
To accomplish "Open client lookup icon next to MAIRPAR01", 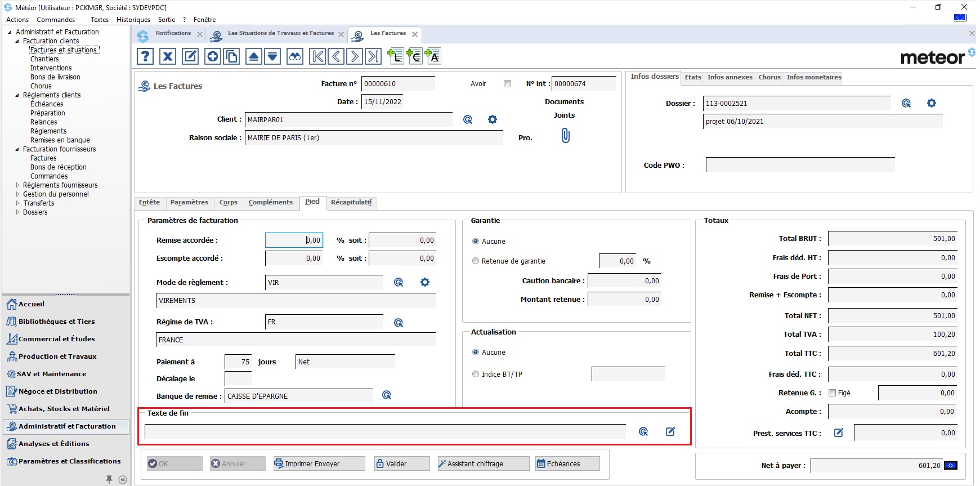I will pyautogui.click(x=468, y=119).
